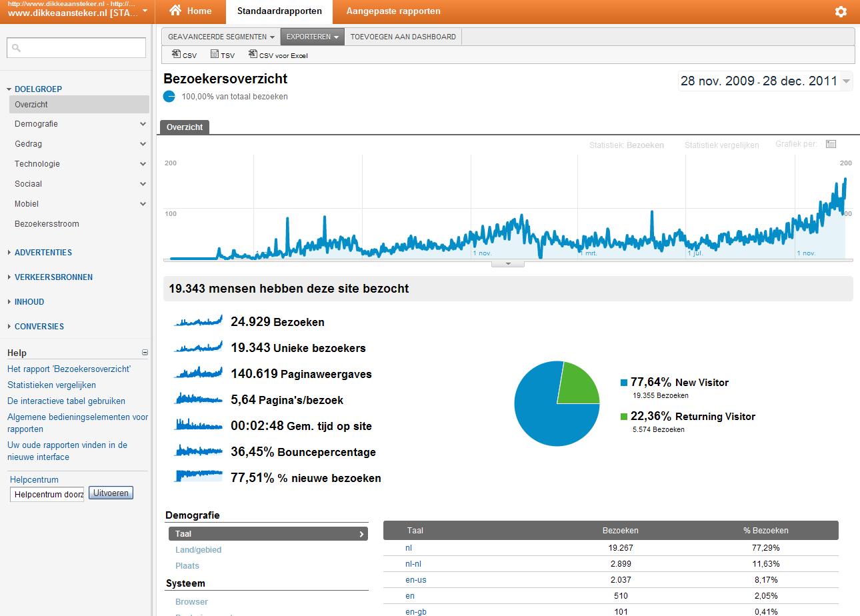
Task: Open the account selector dropdown arrow
Action: (145, 11)
